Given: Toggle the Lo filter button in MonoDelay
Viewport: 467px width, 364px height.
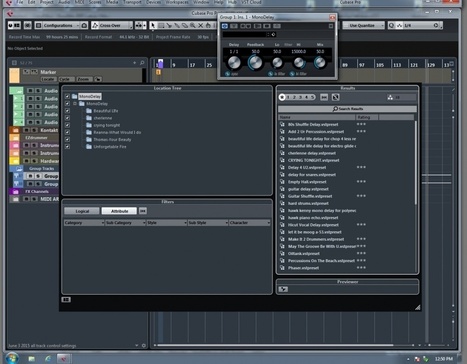Looking at the screenshot, I should pos(271,74).
